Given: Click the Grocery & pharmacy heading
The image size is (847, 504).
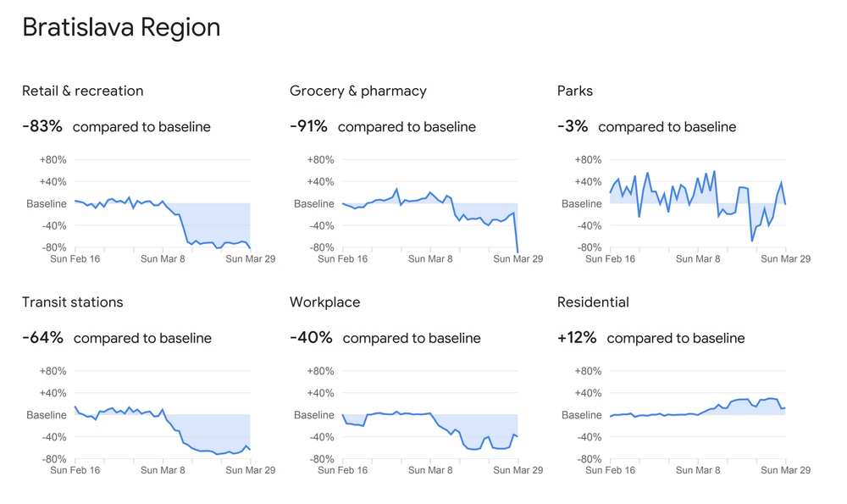Looking at the screenshot, I should pos(358,91).
